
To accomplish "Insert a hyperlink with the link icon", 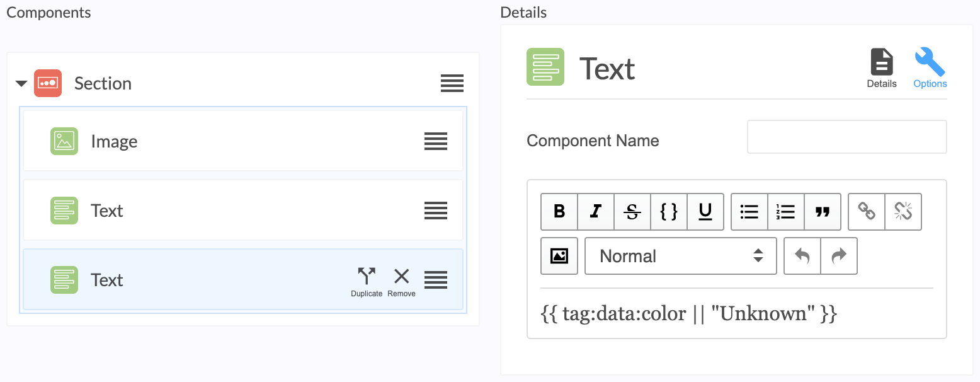I will 867,211.
